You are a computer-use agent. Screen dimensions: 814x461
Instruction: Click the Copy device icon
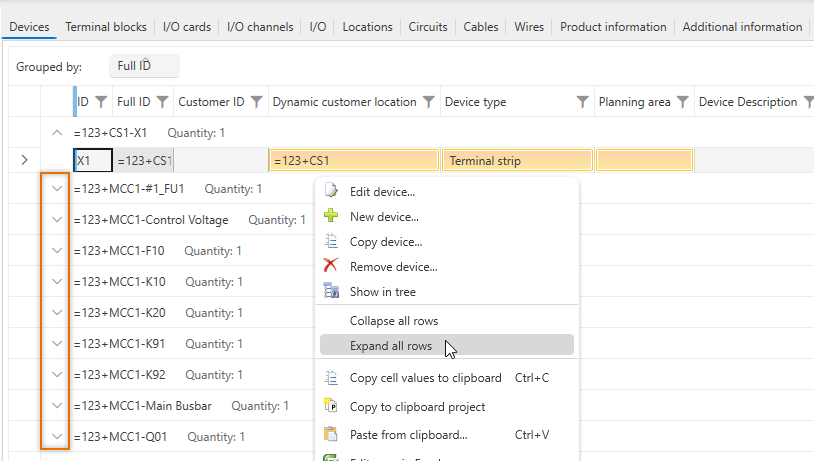click(331, 241)
